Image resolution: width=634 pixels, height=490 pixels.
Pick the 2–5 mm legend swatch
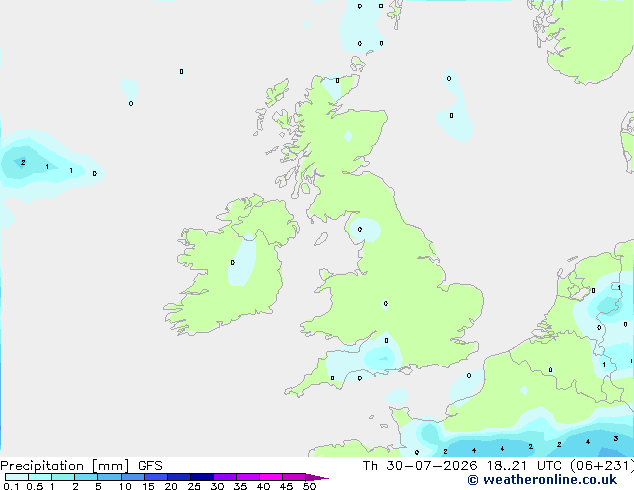[x=86, y=477]
